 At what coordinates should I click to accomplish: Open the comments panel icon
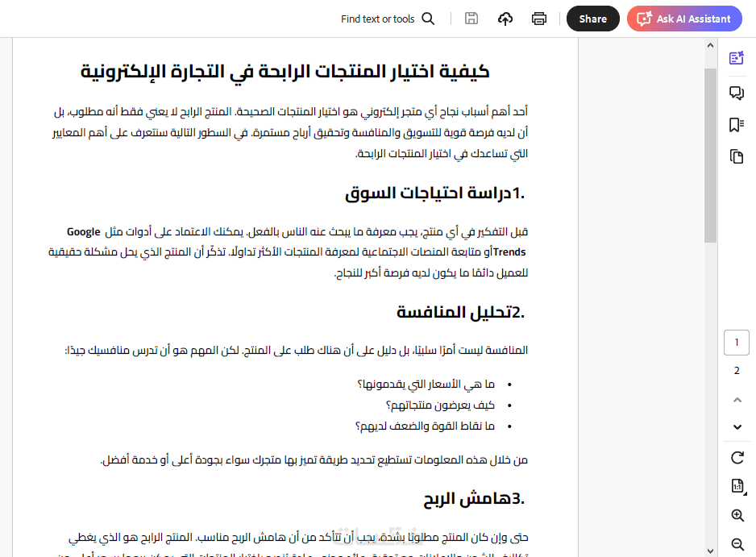(x=736, y=93)
